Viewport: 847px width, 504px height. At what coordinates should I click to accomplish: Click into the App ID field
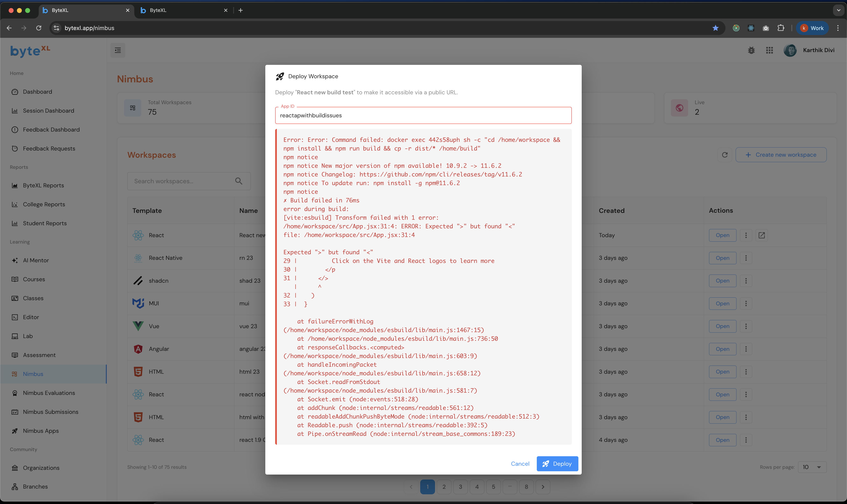click(423, 115)
